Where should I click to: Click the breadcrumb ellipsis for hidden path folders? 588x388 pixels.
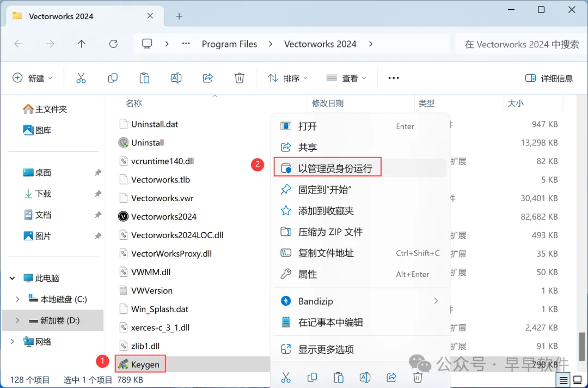coord(186,44)
